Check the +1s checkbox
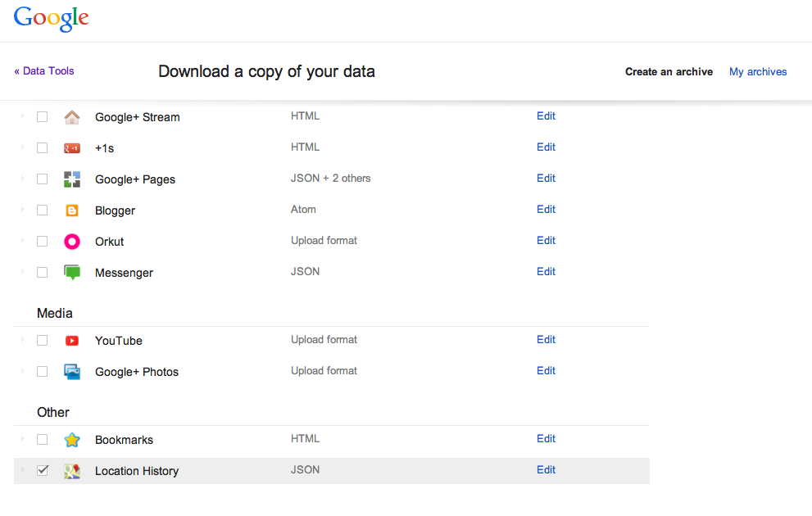812x516 pixels. 43,148
